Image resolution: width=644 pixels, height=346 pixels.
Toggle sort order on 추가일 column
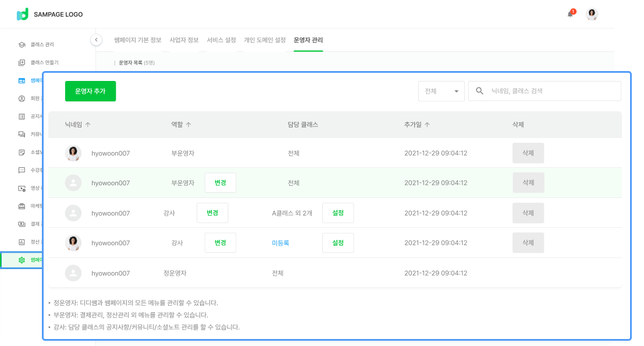coord(427,125)
